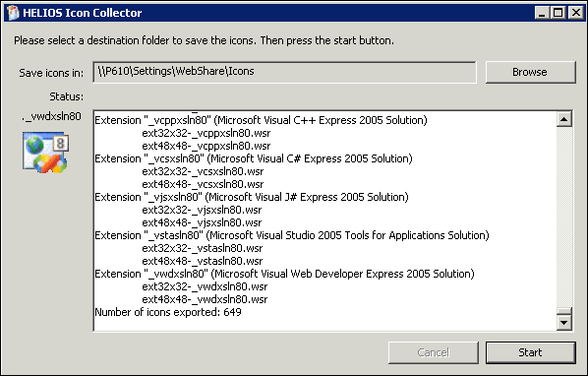Click the Cancel button
Screen dimensions: 588x376
[x=433, y=352]
